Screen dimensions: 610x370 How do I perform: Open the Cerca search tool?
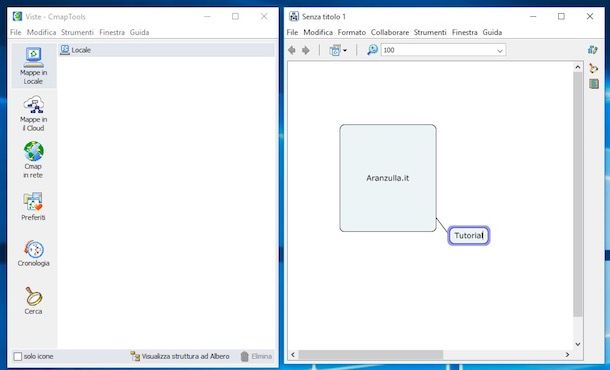33,301
